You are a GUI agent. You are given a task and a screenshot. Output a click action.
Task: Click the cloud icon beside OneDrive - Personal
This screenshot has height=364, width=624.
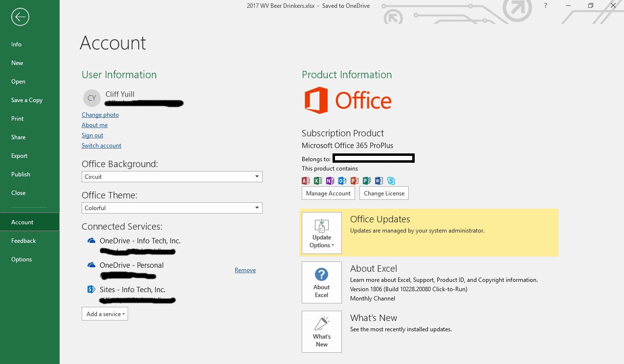91,265
